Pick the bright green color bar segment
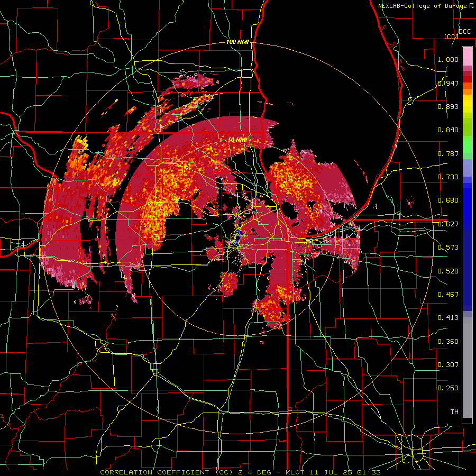Viewport: 476px width, 476px height. (x=467, y=144)
